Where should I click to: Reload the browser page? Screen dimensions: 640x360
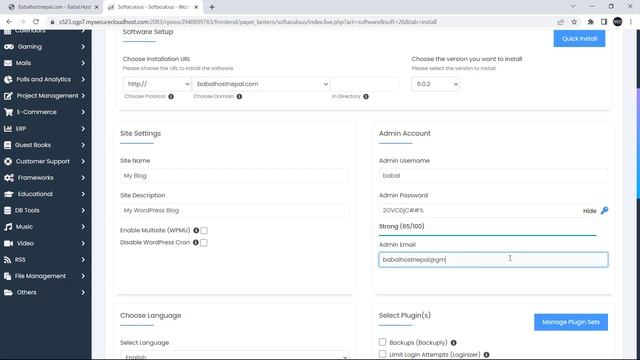click(x=36, y=22)
